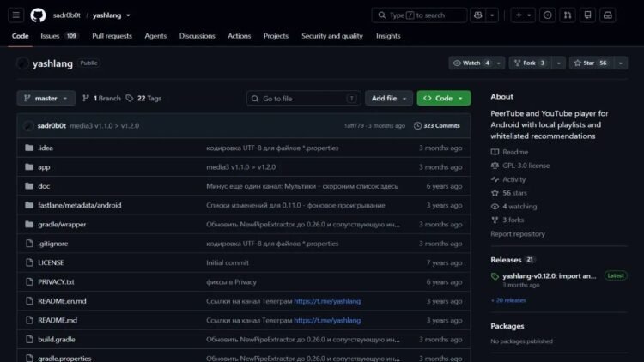Open GPL-3.0 license link
This screenshot has width=644, height=362.
click(520, 166)
